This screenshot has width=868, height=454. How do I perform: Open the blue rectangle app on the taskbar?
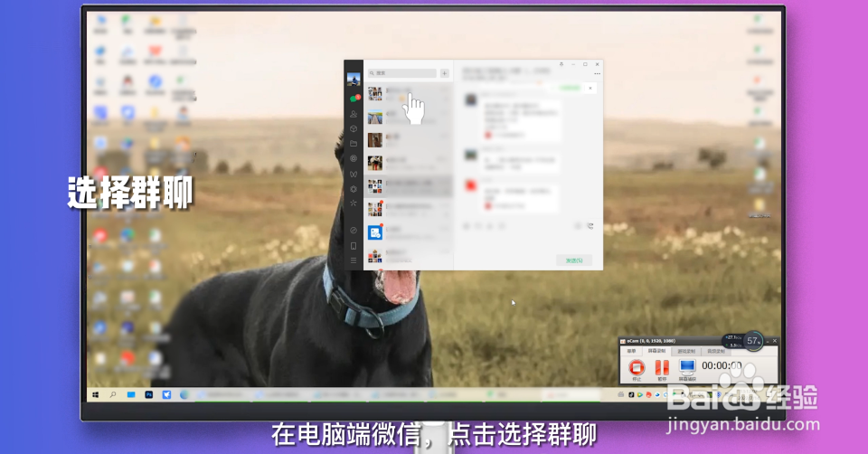coord(131,394)
